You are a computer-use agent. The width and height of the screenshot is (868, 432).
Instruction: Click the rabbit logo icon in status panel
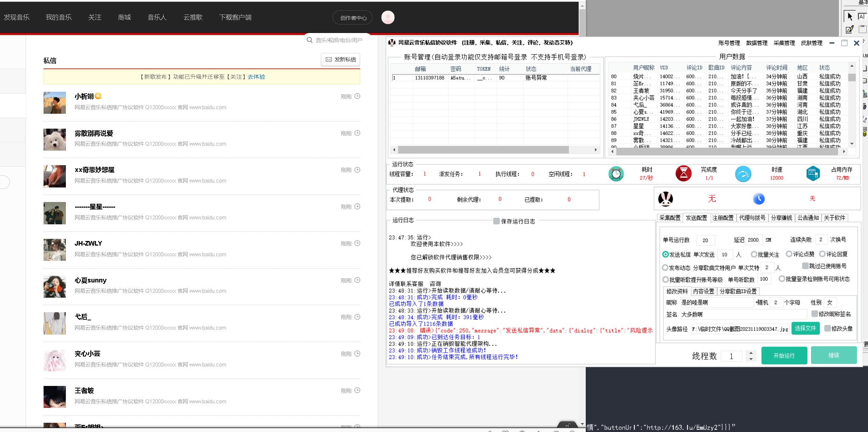point(665,199)
